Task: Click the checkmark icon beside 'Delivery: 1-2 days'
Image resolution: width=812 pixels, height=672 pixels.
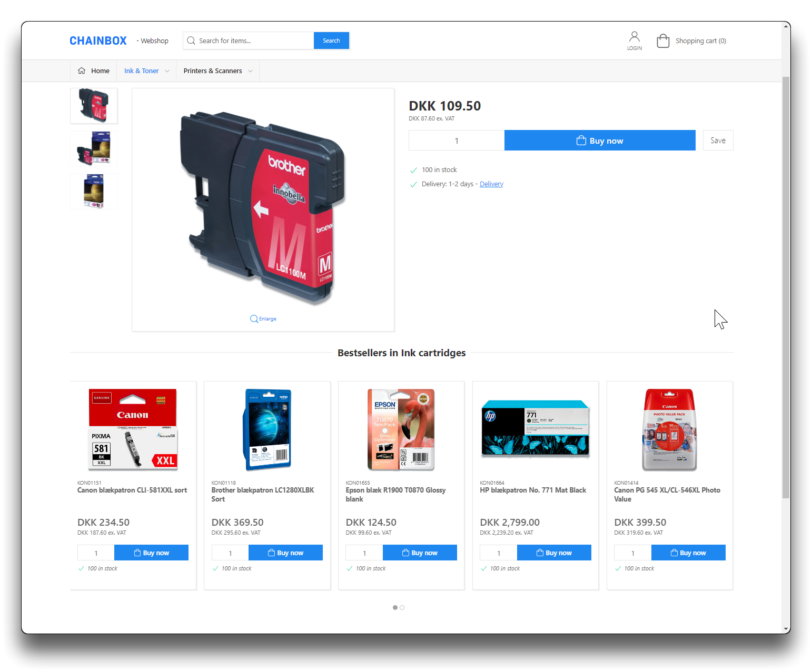Action: click(413, 184)
